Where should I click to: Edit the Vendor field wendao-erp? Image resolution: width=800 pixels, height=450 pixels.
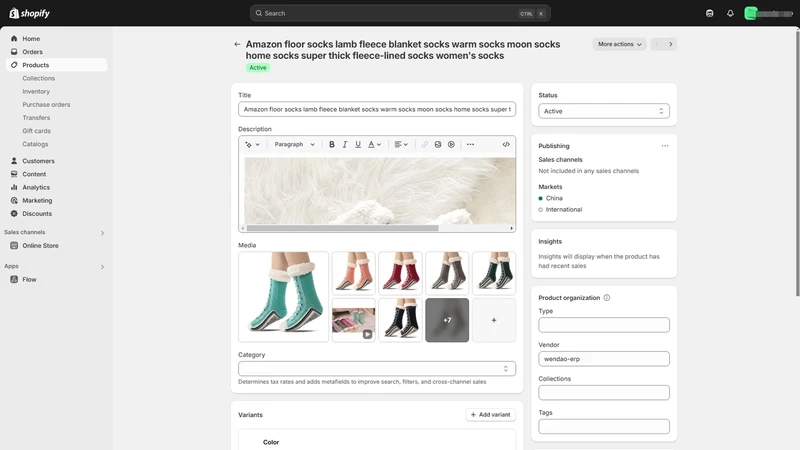604,359
